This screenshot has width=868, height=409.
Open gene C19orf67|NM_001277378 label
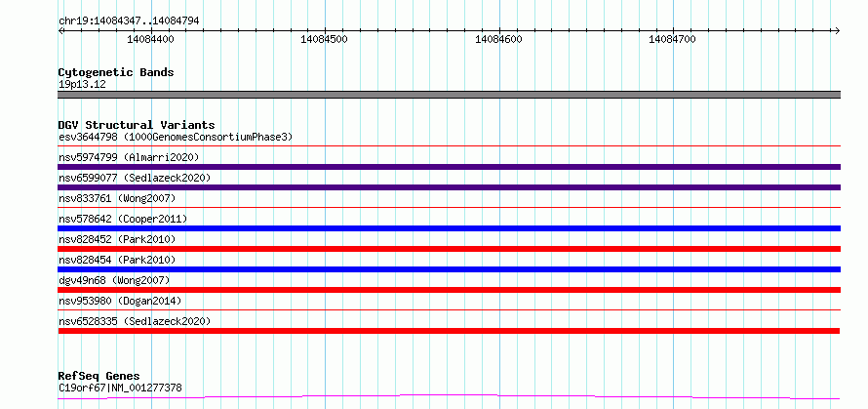pos(120,388)
